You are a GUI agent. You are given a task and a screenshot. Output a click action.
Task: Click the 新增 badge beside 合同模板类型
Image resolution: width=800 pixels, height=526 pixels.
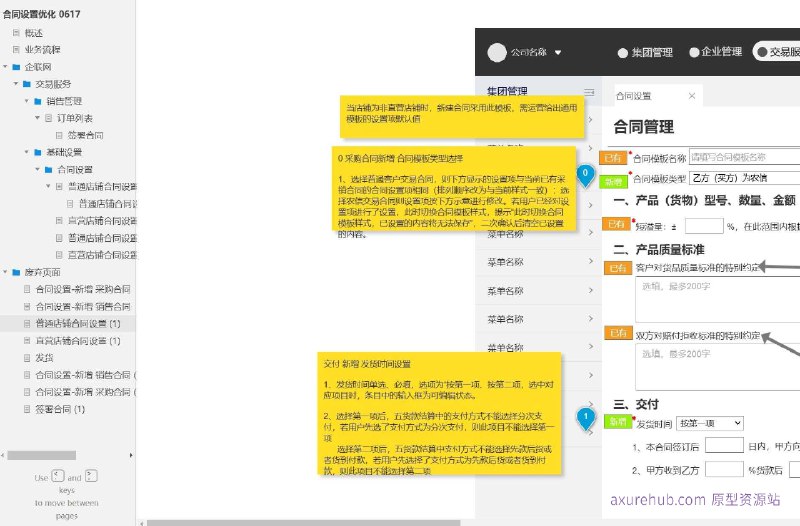coord(613,181)
